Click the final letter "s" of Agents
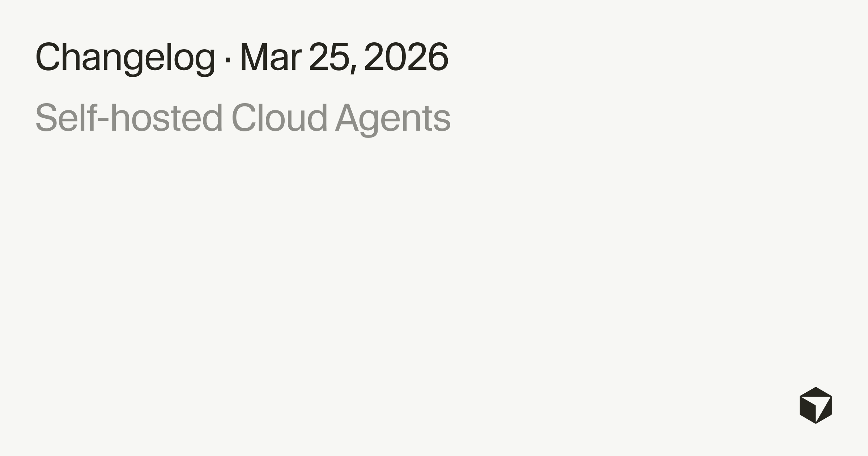Image resolution: width=868 pixels, height=456 pixels. [442, 121]
